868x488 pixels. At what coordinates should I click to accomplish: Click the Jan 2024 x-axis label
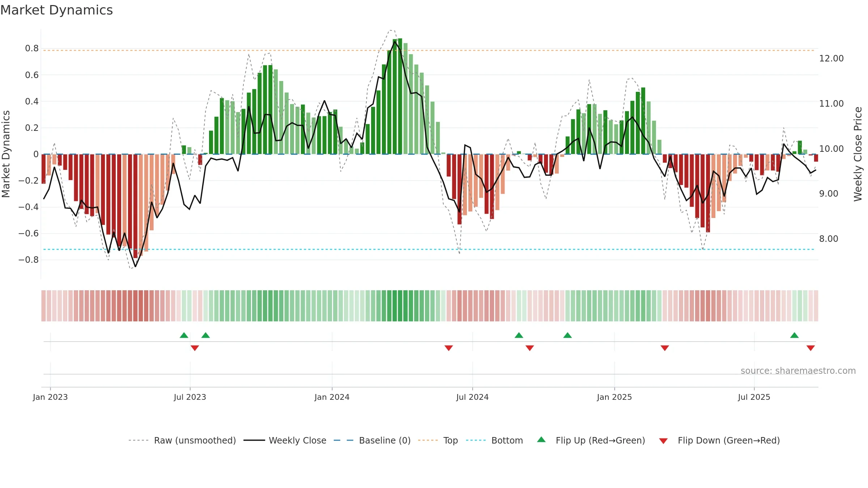(332, 397)
